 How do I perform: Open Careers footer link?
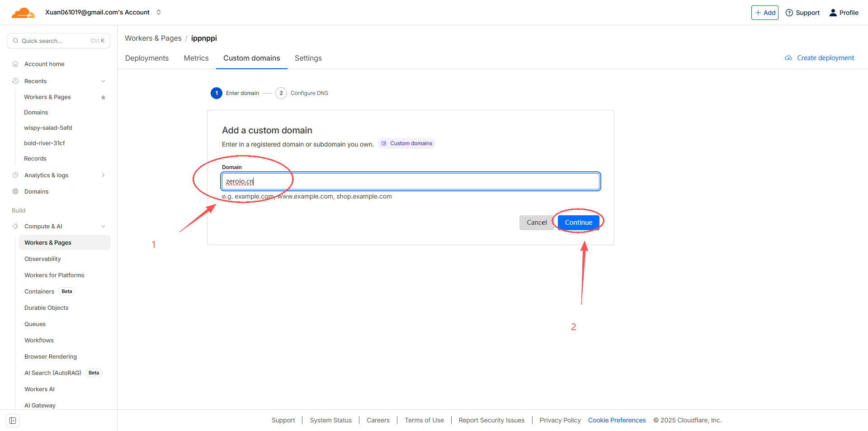(378, 420)
